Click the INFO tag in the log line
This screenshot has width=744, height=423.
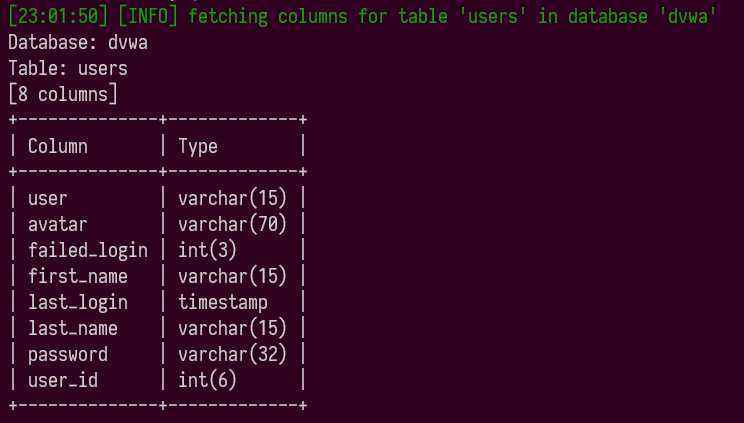pos(148,17)
